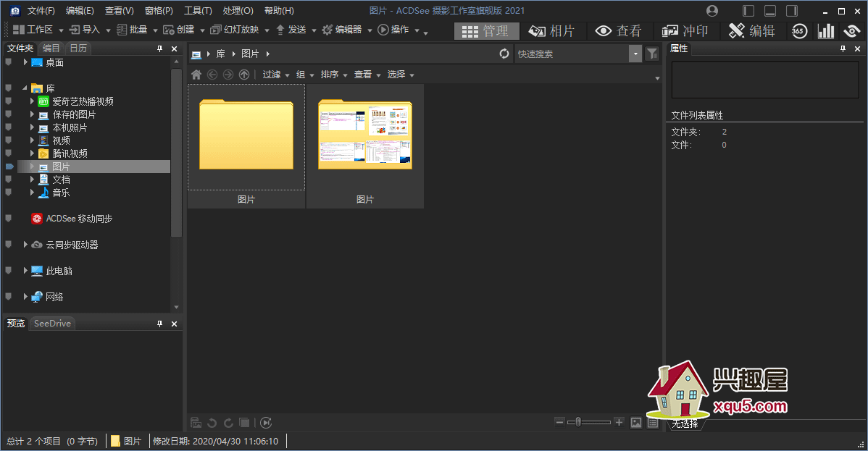This screenshot has width=868, height=451.
Task: Go up one folder level arrow
Action: [x=244, y=75]
